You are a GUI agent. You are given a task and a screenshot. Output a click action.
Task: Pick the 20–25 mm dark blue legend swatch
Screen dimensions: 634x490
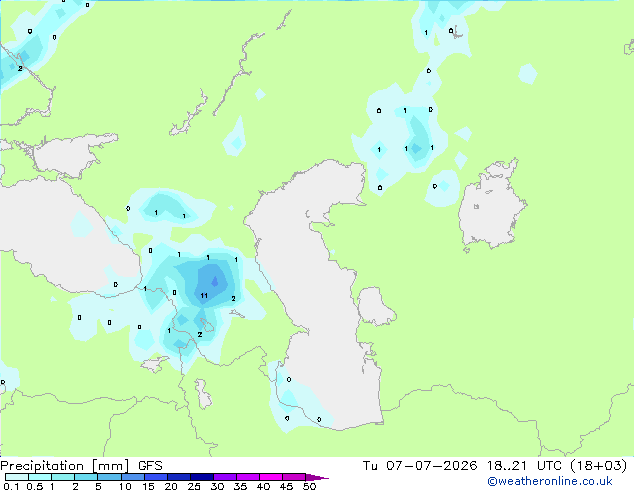[179, 477]
